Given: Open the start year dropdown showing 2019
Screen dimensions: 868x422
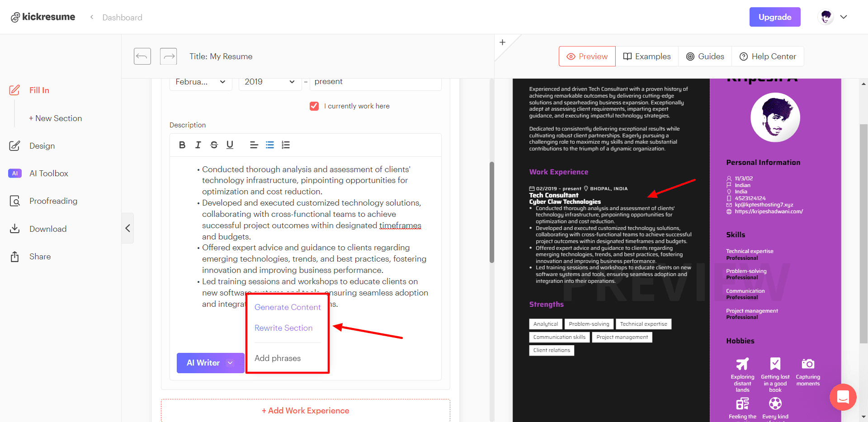Looking at the screenshot, I should pos(270,82).
